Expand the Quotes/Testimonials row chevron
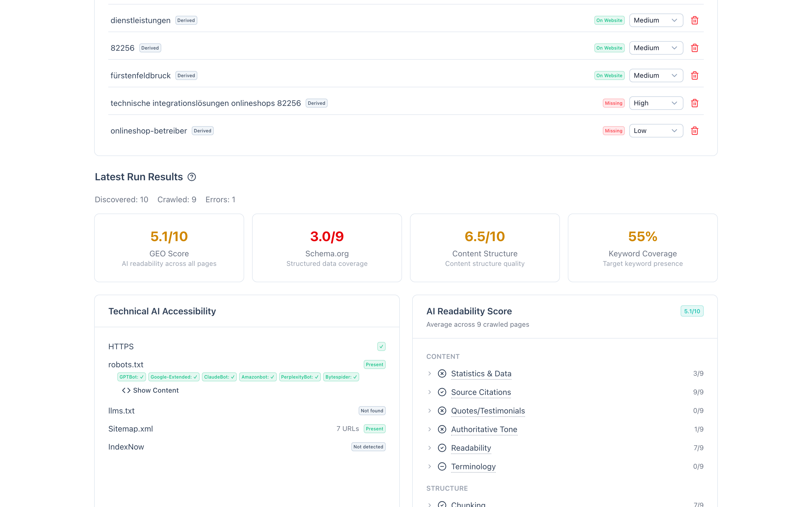 tap(429, 411)
